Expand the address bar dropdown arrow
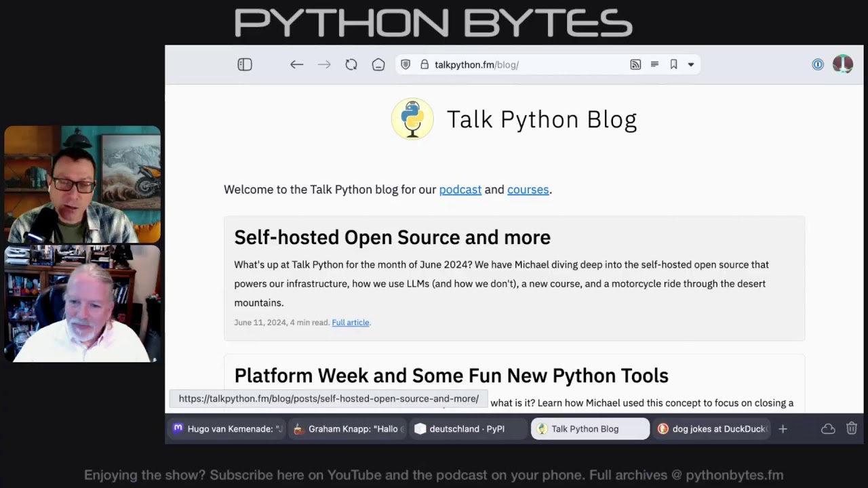The width and height of the screenshot is (868, 488). click(691, 65)
